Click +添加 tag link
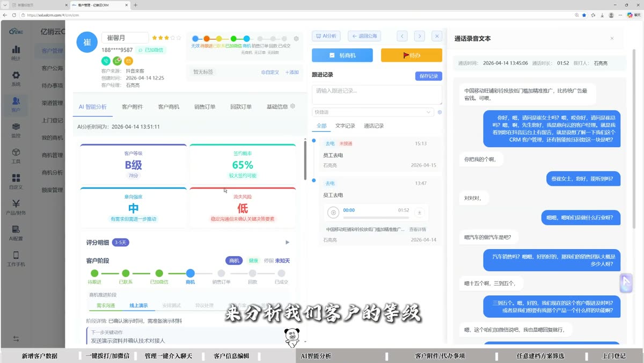The height and width of the screenshot is (363, 644). (292, 72)
